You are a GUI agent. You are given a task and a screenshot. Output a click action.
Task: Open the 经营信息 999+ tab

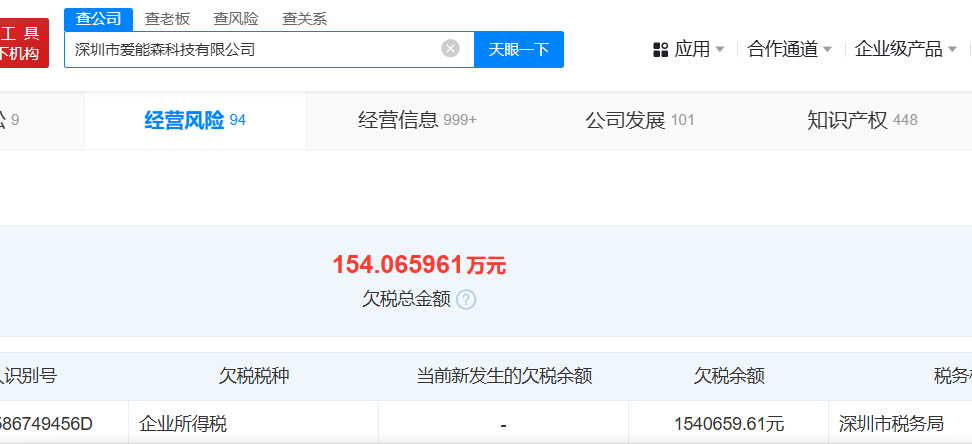point(417,120)
